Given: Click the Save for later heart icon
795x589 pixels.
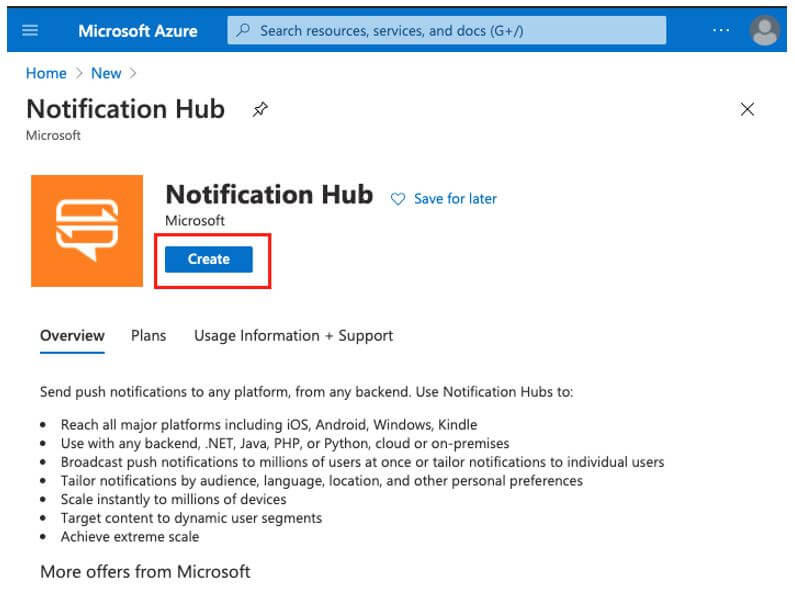Looking at the screenshot, I should click(398, 199).
